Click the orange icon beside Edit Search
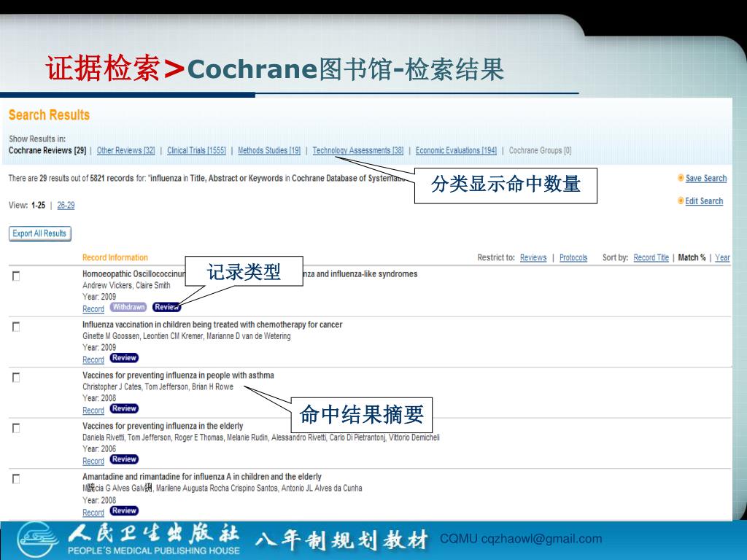The height and width of the screenshot is (560, 747). [681, 201]
